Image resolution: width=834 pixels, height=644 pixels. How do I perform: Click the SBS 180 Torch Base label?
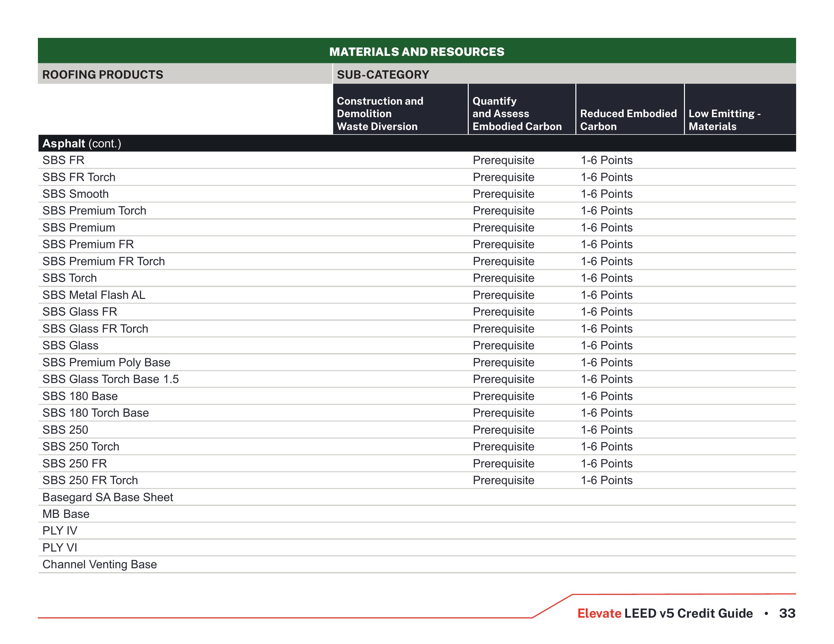[95, 413]
